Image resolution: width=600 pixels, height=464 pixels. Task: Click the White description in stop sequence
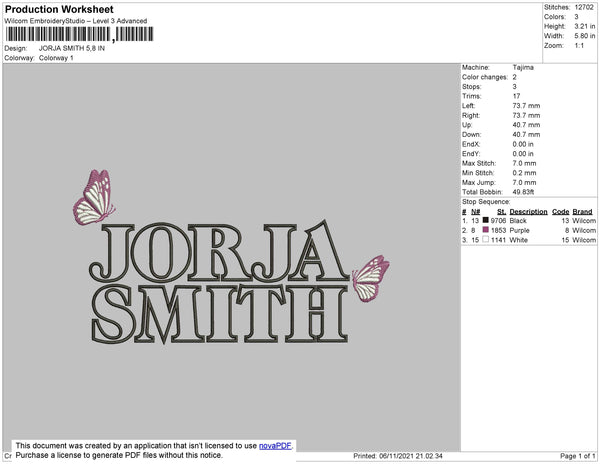click(x=518, y=240)
